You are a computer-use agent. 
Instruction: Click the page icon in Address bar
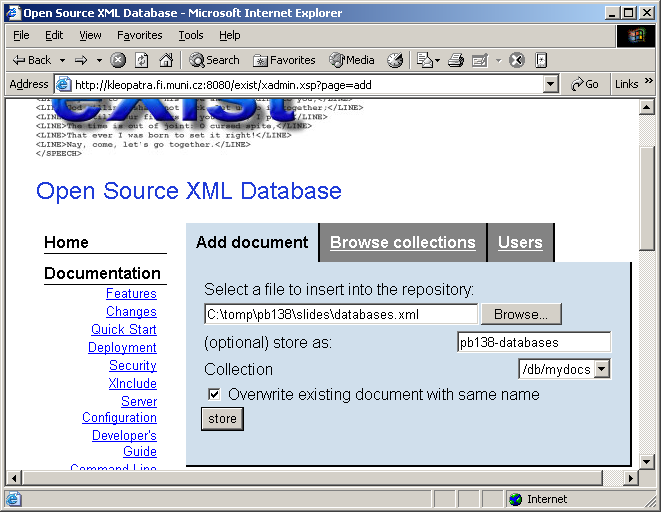63,85
